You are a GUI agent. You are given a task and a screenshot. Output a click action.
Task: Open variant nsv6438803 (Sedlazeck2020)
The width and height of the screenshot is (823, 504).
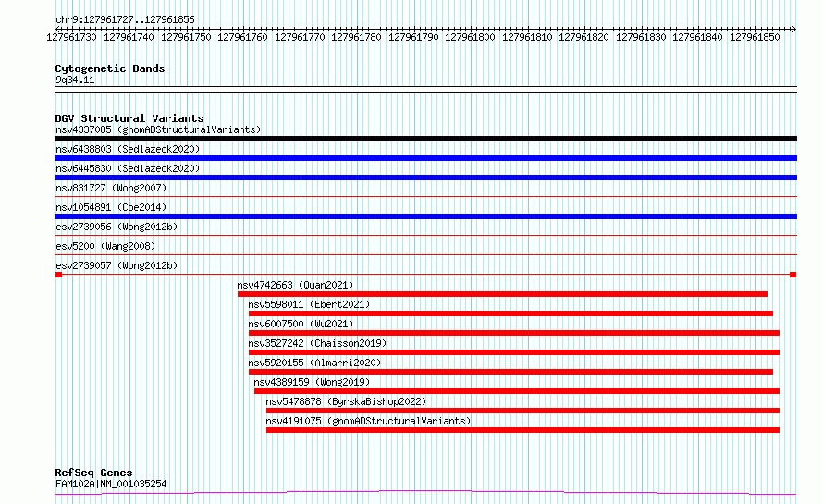coord(128,149)
